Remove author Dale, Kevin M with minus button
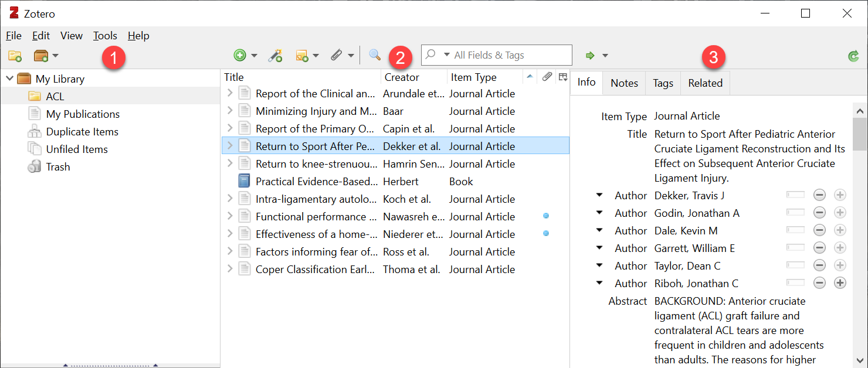 click(820, 231)
